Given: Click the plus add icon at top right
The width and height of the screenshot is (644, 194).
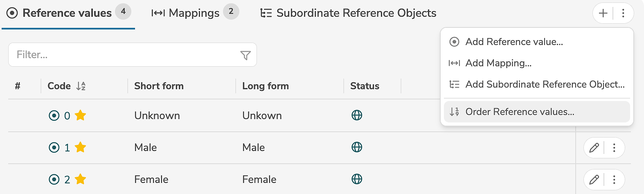Looking at the screenshot, I should [603, 14].
